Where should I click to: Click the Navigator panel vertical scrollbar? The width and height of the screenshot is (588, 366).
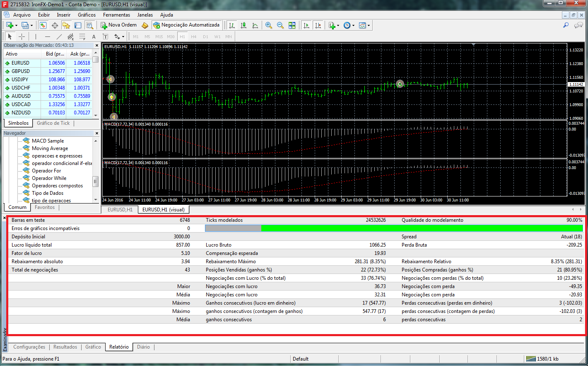pos(96,181)
